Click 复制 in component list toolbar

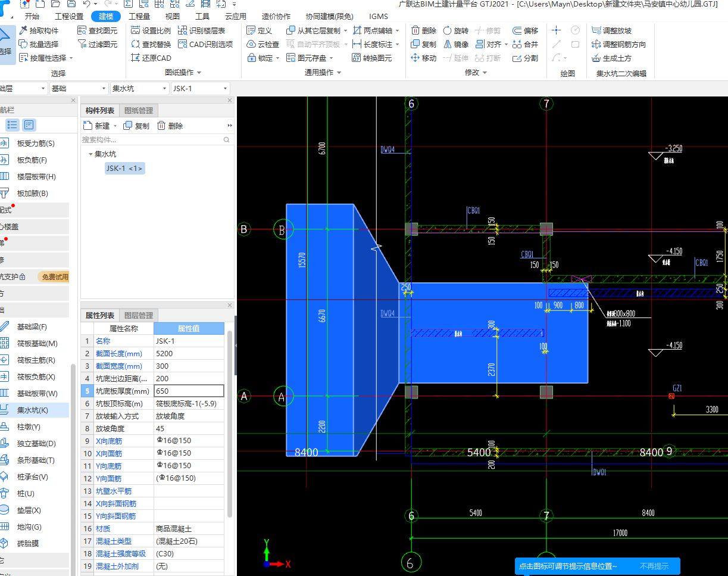tap(136, 126)
